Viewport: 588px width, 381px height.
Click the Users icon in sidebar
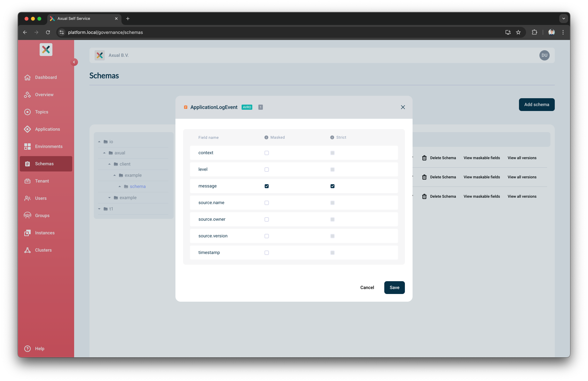pos(27,198)
